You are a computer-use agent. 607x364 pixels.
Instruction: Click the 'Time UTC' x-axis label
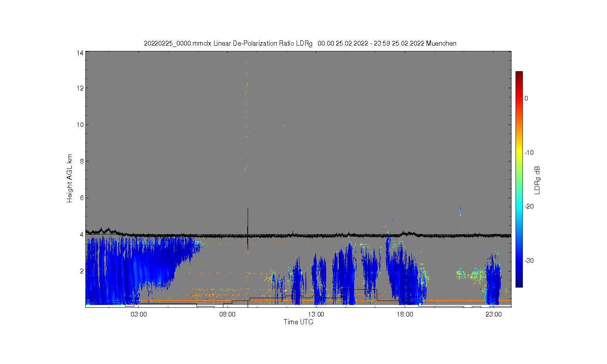(x=298, y=322)
